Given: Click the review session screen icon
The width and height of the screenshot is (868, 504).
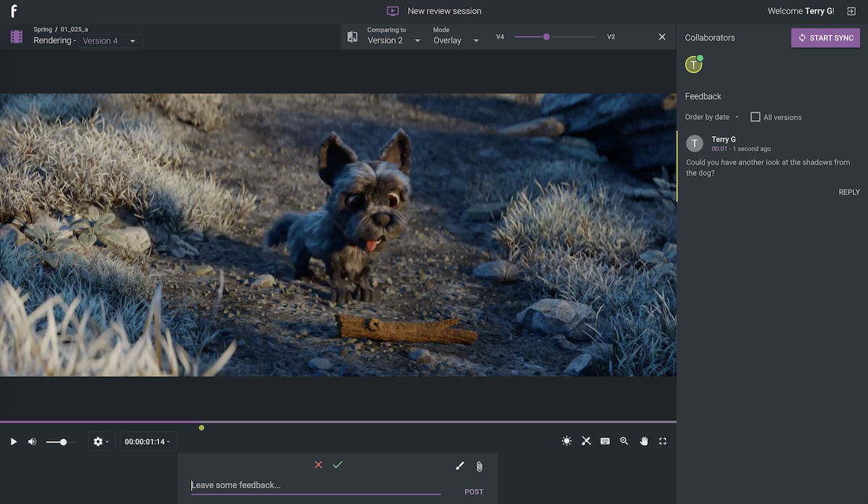Looking at the screenshot, I should [393, 11].
